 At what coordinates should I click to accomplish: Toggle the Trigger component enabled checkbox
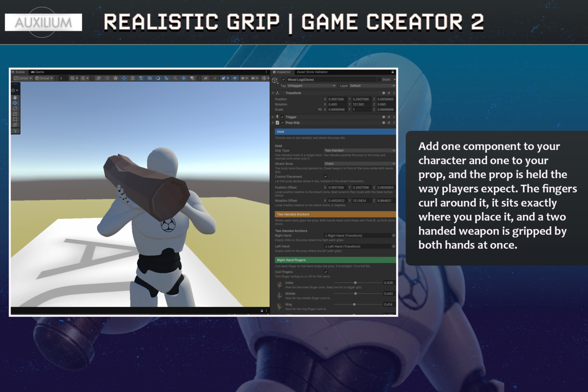coord(282,117)
